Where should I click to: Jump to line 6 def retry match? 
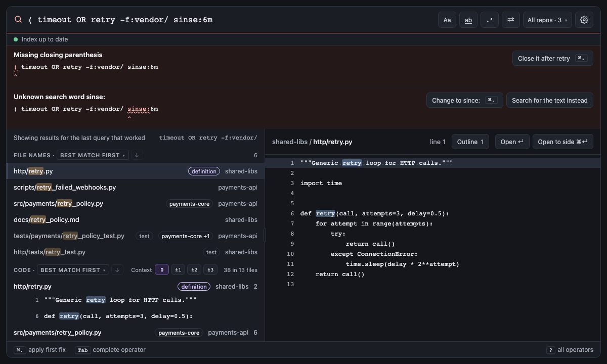(136, 316)
